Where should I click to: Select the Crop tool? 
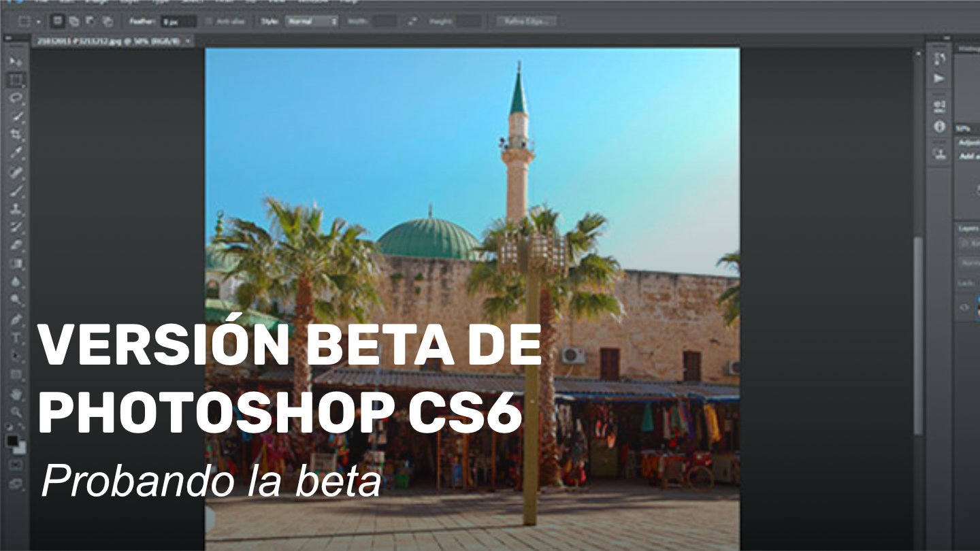[16, 135]
